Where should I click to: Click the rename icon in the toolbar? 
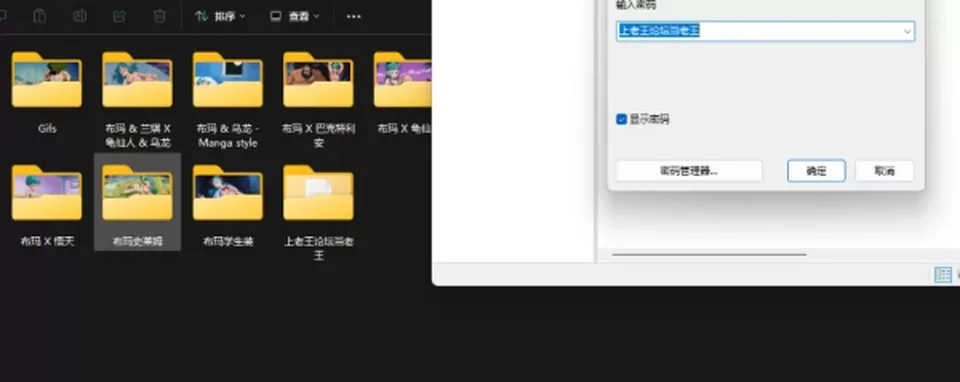(x=80, y=16)
